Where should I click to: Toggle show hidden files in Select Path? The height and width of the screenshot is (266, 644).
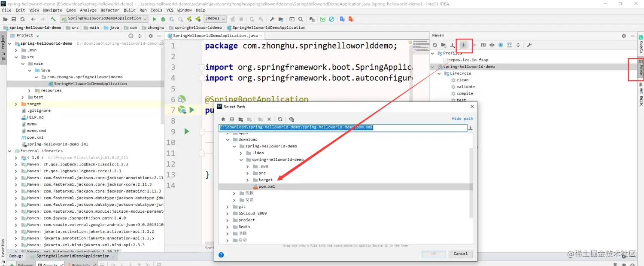coord(292,119)
